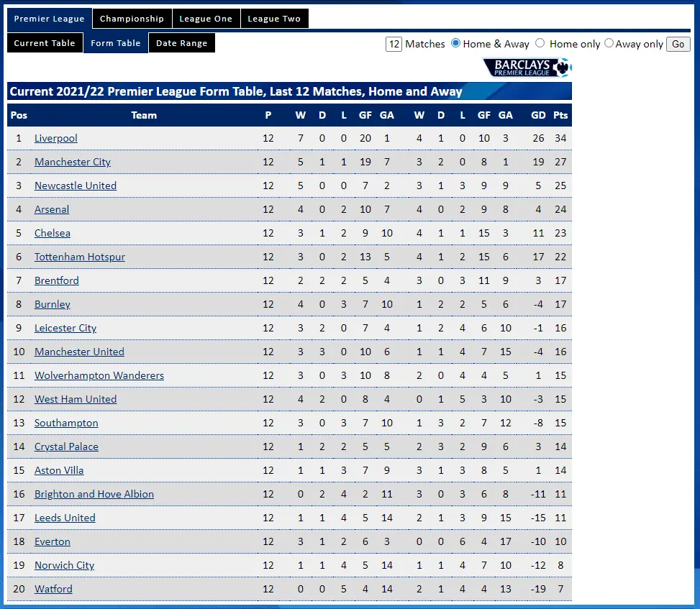Screen dimensions: 700x609
Task: Select the Home only radio button
Action: [540, 43]
